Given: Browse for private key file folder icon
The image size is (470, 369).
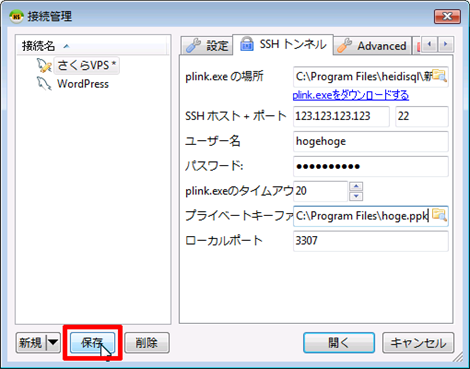Looking at the screenshot, I should point(439,215).
